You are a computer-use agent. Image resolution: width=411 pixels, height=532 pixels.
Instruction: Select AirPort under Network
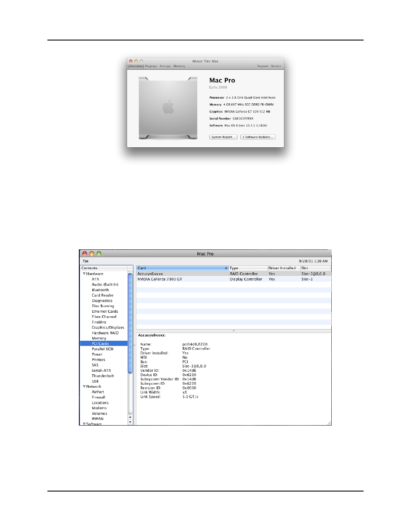coord(98,392)
